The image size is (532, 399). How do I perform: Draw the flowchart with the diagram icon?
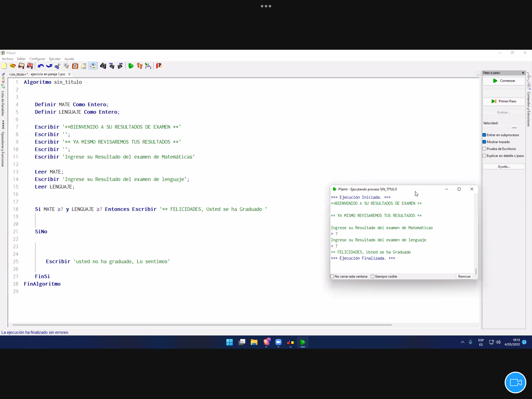(148, 66)
